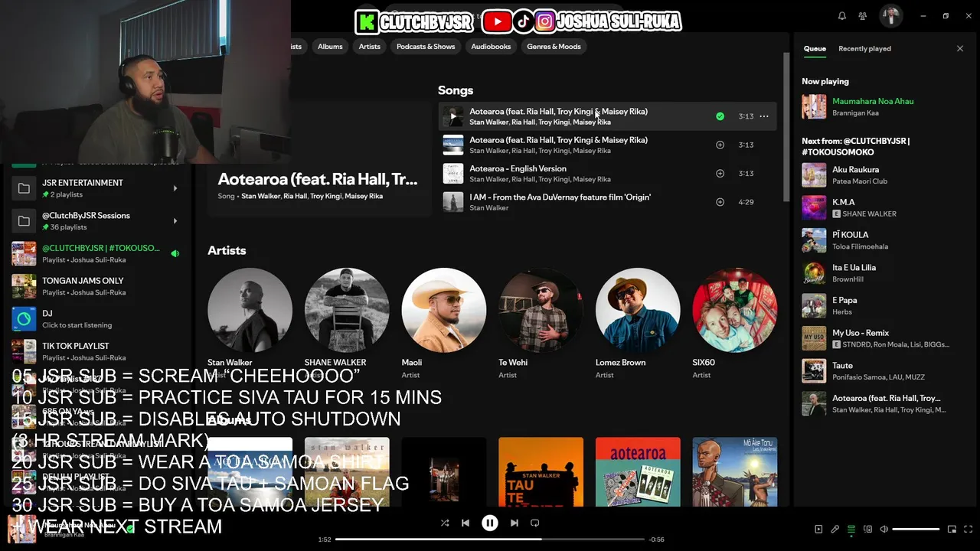
Task: Open the JSR ENTERTAINMENT folder icon
Action: click(x=24, y=188)
